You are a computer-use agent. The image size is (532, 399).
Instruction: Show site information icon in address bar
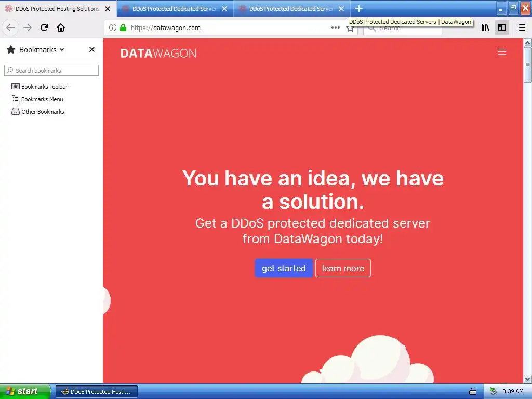[113, 28]
